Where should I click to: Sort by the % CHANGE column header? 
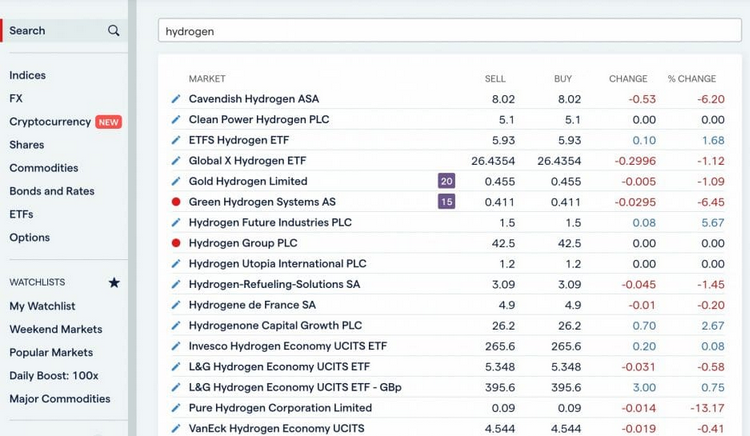[691, 79]
